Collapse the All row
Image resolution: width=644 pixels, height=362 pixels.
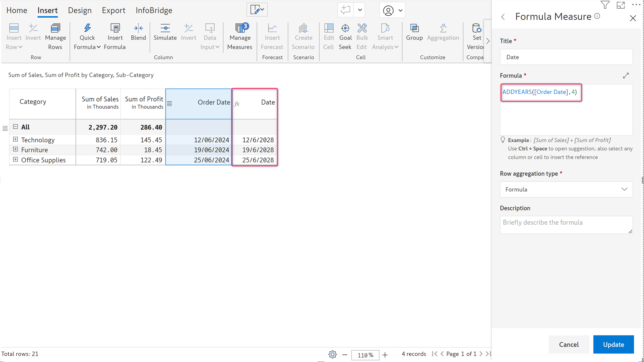tap(16, 127)
